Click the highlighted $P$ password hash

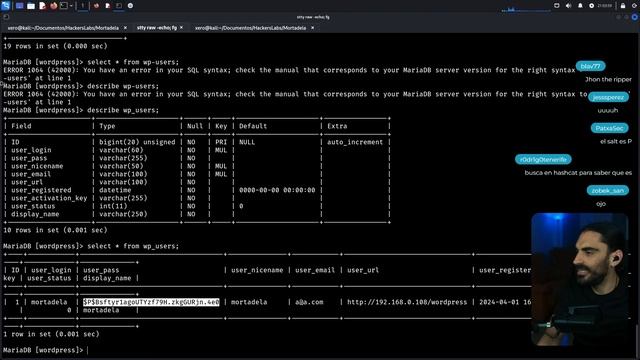[151, 302]
